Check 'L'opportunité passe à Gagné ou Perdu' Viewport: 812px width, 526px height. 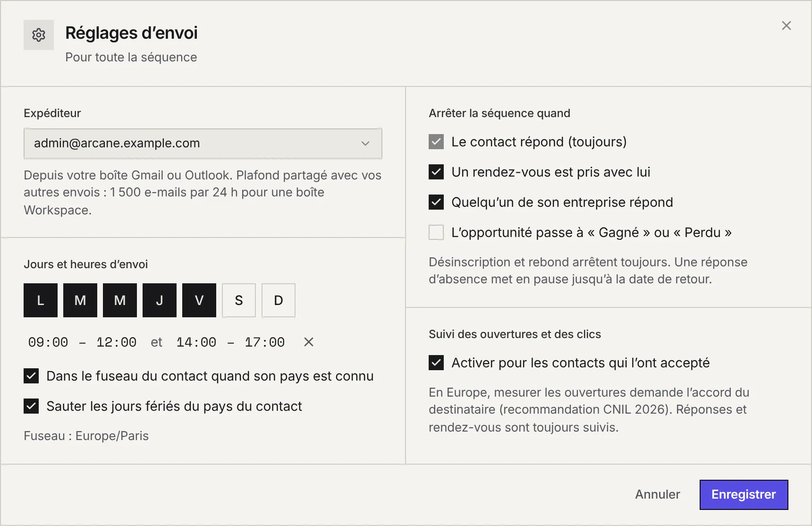click(436, 232)
